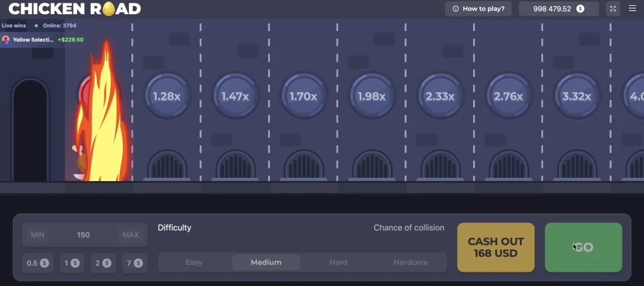The image size is (644, 286).
Task: Toggle fullscreen mode icon
Action: pos(613,8)
